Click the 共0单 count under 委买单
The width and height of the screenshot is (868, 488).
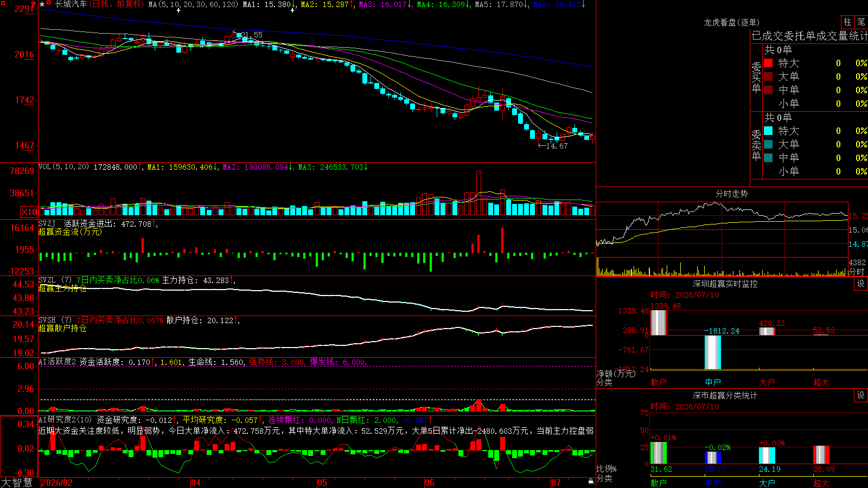778,50
